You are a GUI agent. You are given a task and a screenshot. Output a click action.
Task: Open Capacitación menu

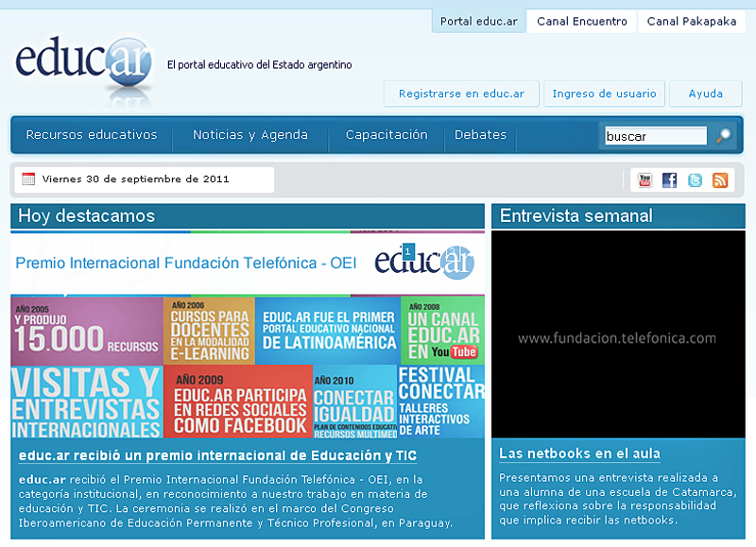(387, 135)
